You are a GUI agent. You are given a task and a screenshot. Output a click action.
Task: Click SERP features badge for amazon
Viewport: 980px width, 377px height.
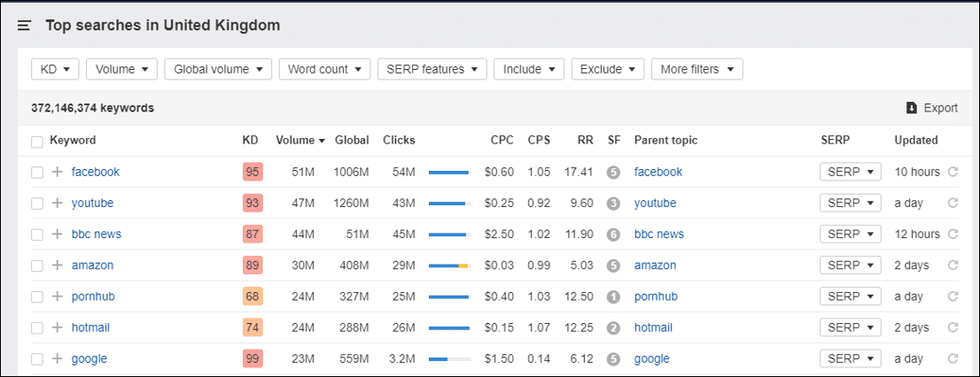614,265
